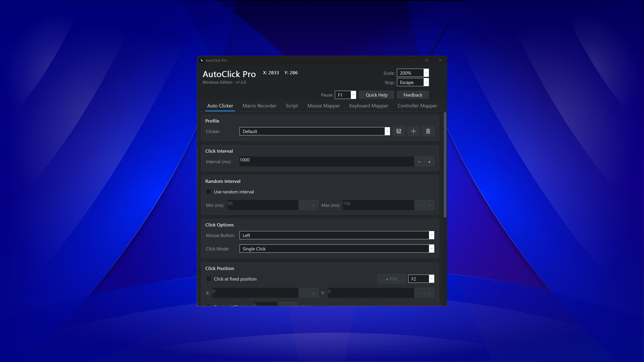The width and height of the screenshot is (644, 362).
Task: Switch to the Macro Recorder tab
Action: pyautogui.click(x=259, y=106)
